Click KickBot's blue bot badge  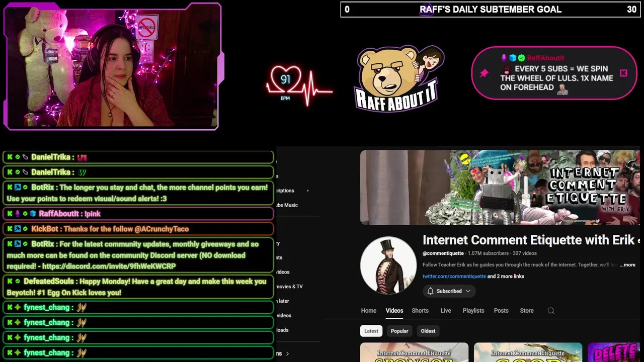18,229
